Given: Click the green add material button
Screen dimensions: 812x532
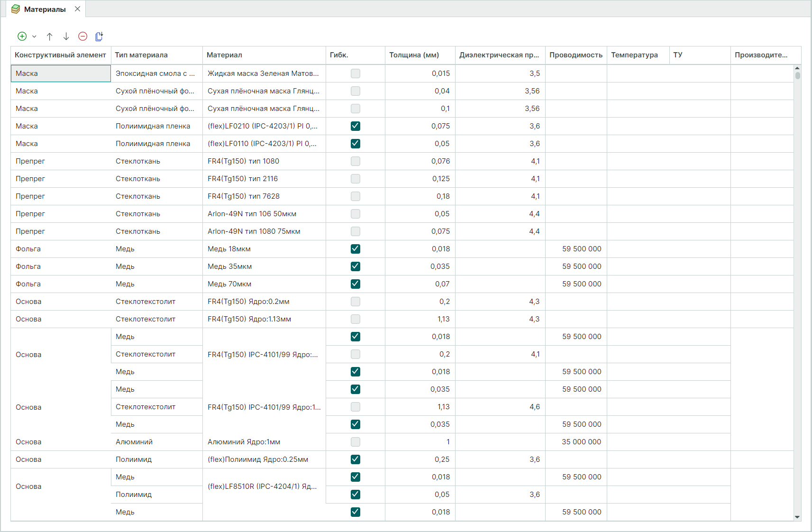Looking at the screenshot, I should point(22,37).
